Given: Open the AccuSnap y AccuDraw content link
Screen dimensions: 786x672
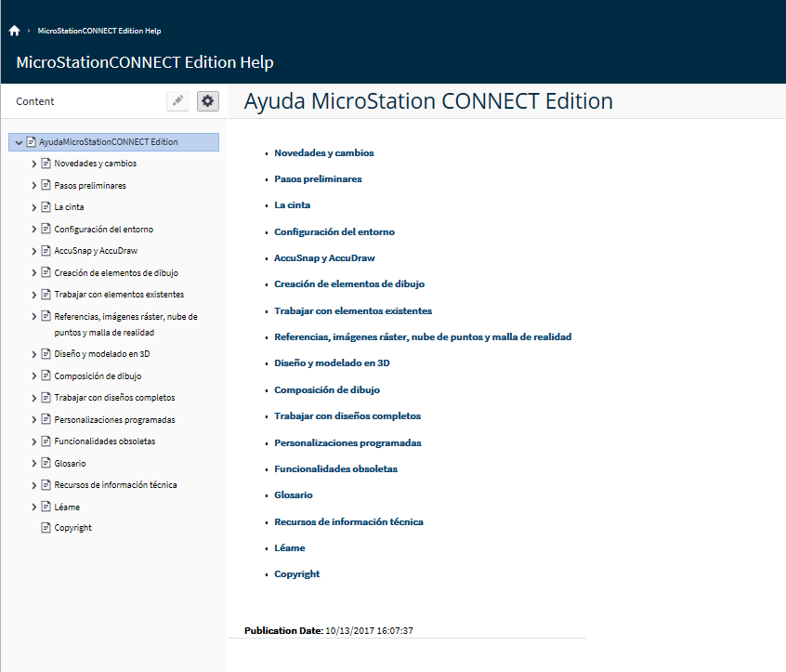Looking at the screenshot, I should (x=324, y=258).
